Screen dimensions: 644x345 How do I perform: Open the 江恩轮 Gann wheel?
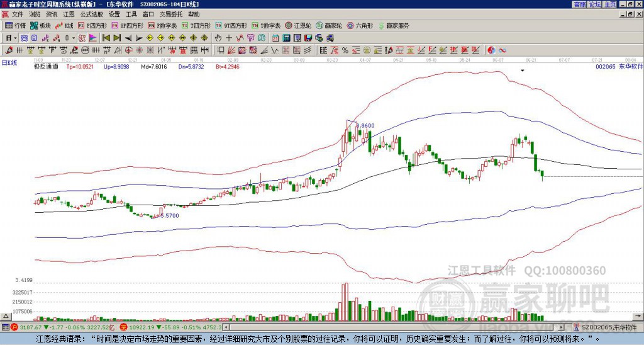(298, 25)
